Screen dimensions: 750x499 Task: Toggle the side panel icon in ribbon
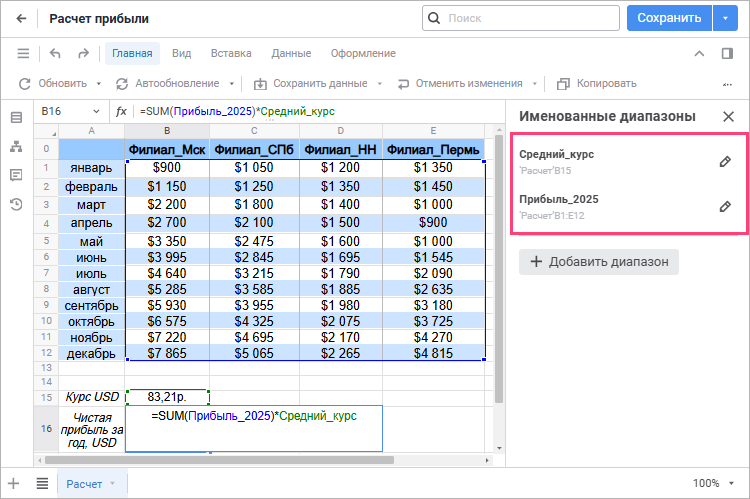727,53
